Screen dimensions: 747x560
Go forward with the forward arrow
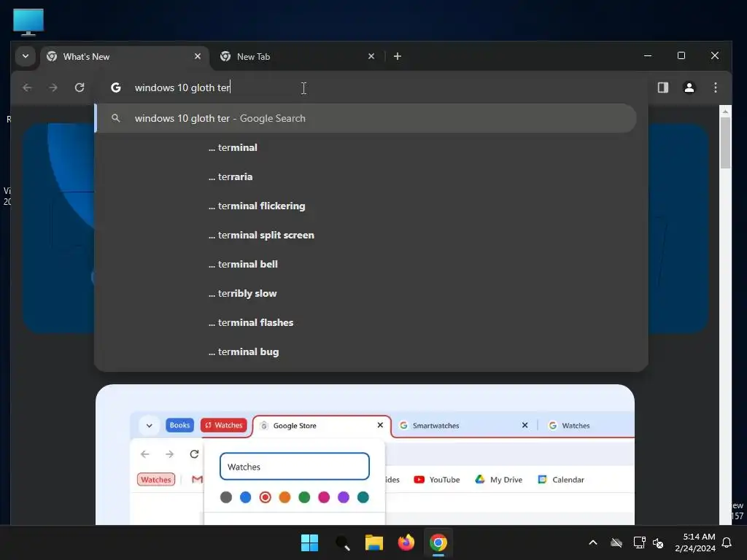[x=53, y=87]
